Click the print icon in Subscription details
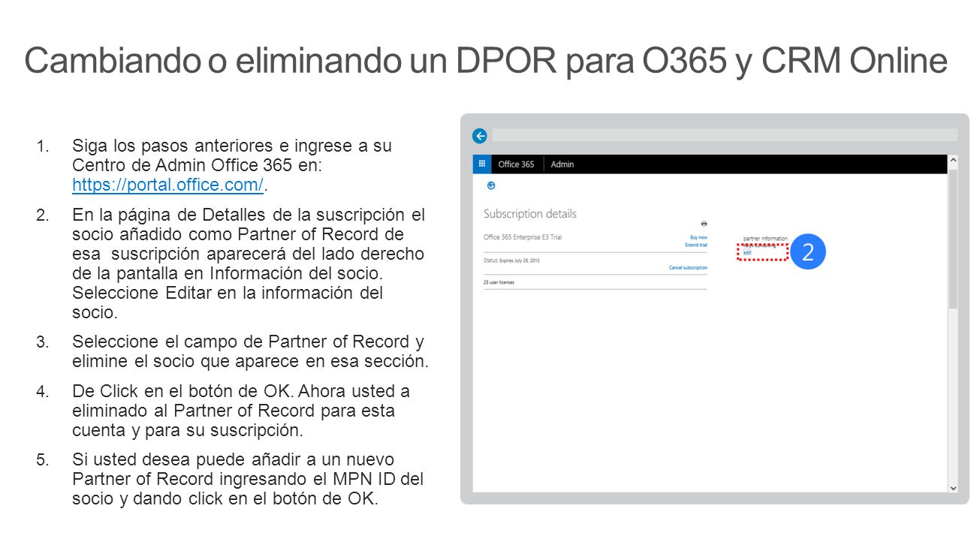Screen dimensions: 980x551 coord(704,224)
